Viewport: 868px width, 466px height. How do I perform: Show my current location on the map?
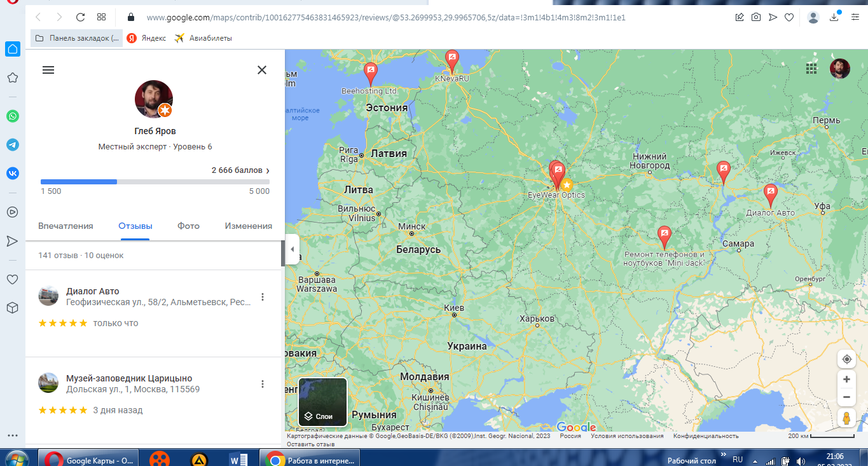846,359
